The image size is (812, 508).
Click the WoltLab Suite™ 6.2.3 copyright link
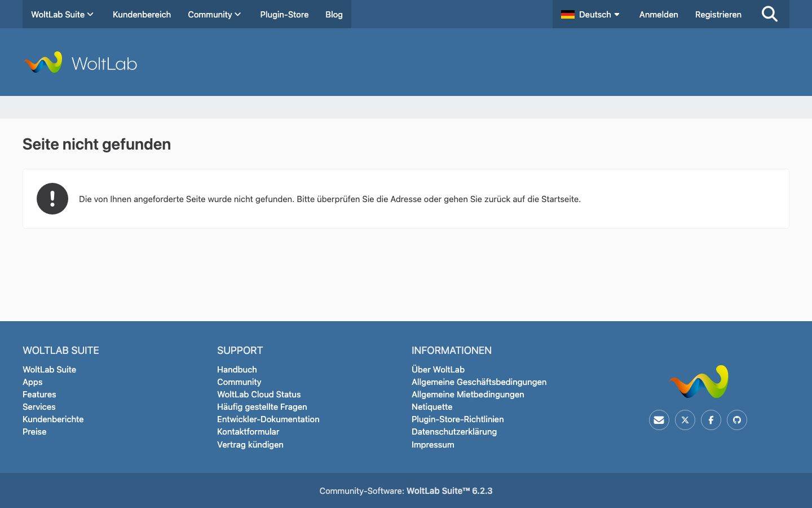pos(449,491)
